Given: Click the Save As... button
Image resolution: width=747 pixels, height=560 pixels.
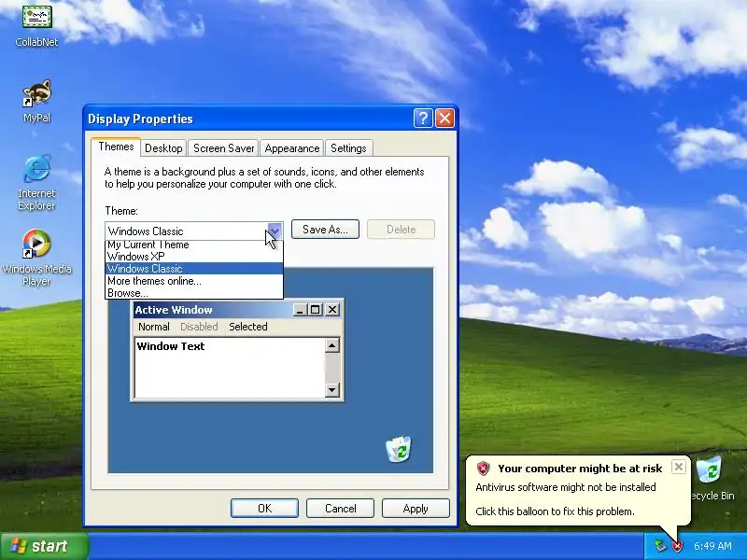Looking at the screenshot, I should click(325, 230).
